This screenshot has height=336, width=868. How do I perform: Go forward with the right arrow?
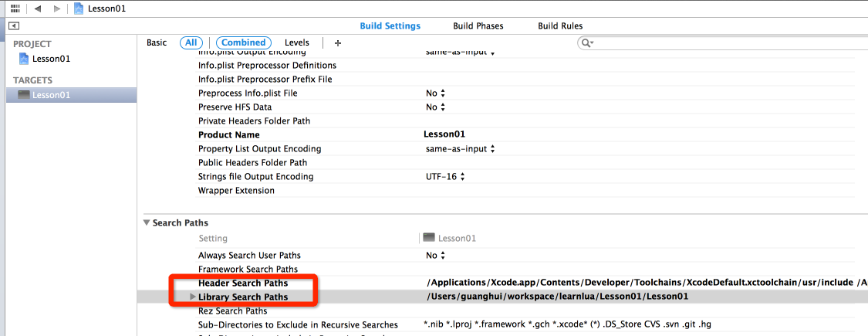click(x=56, y=8)
